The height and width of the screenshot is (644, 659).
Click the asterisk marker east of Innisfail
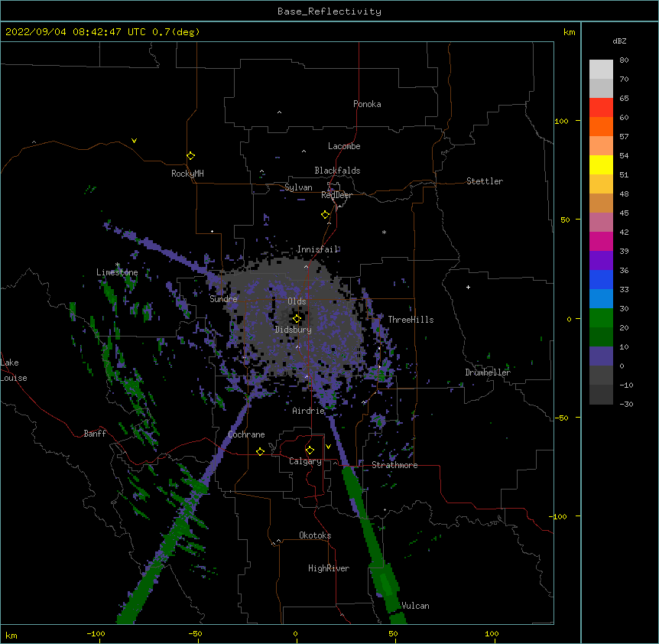[384, 233]
